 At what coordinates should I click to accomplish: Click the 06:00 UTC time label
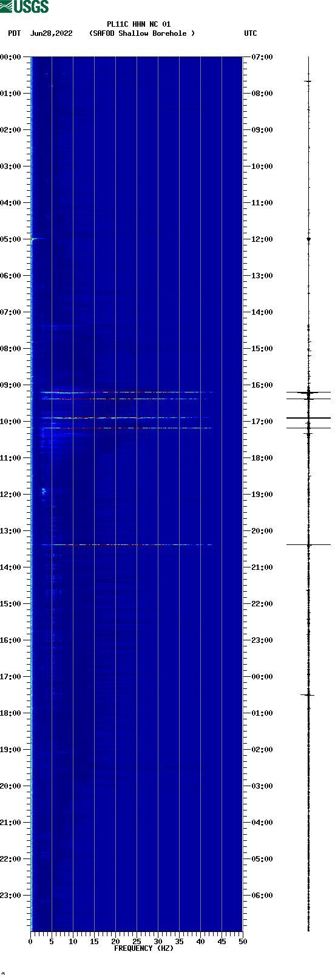262,896
